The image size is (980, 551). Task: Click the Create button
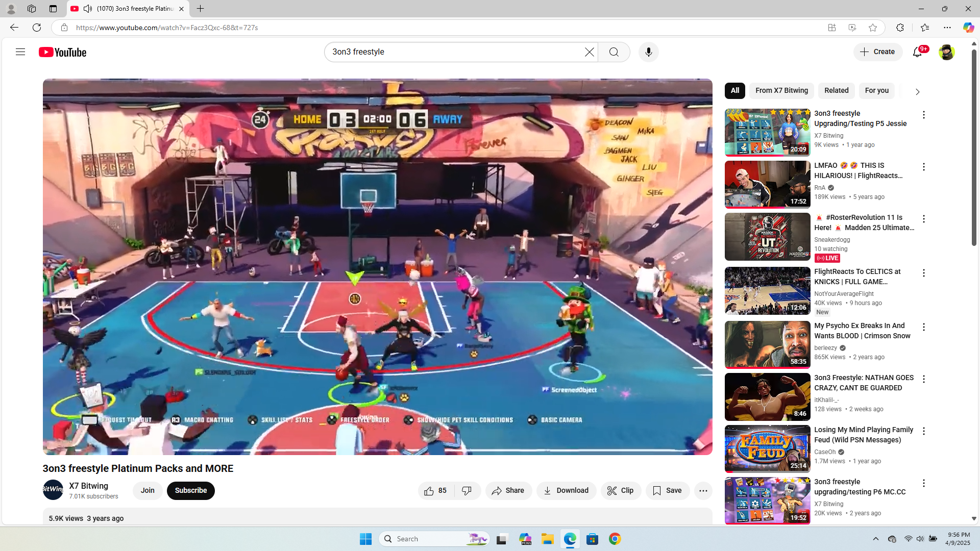tap(877, 52)
